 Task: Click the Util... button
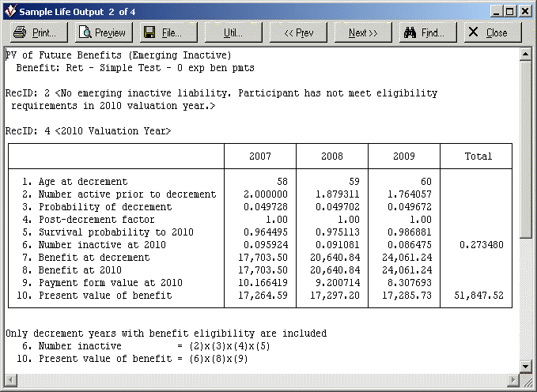(x=233, y=32)
